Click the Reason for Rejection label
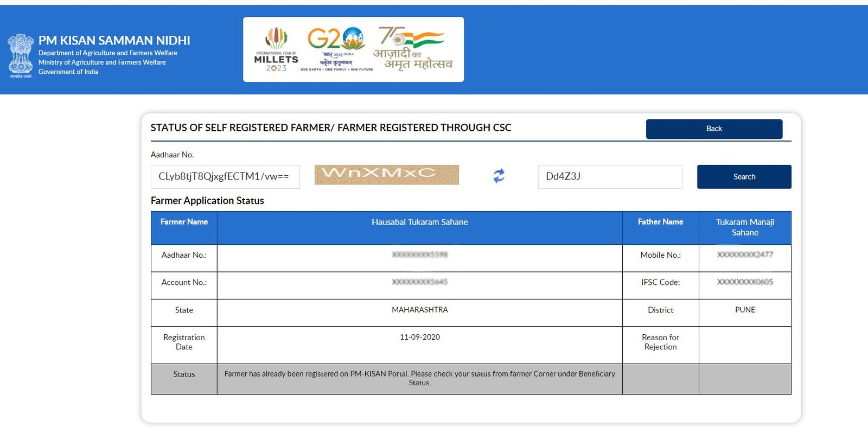The image size is (868, 439). [660, 342]
